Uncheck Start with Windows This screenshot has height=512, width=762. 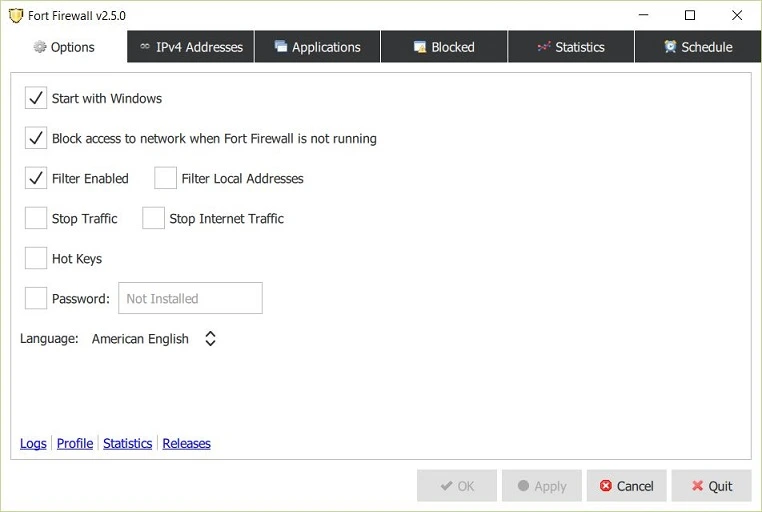[x=36, y=98]
